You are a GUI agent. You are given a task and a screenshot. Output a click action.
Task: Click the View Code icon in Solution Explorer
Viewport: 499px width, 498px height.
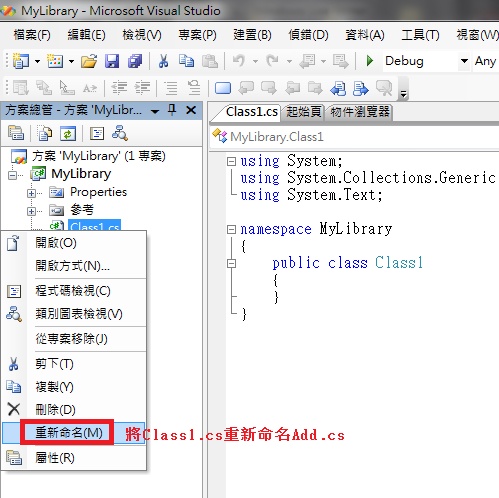click(97, 133)
